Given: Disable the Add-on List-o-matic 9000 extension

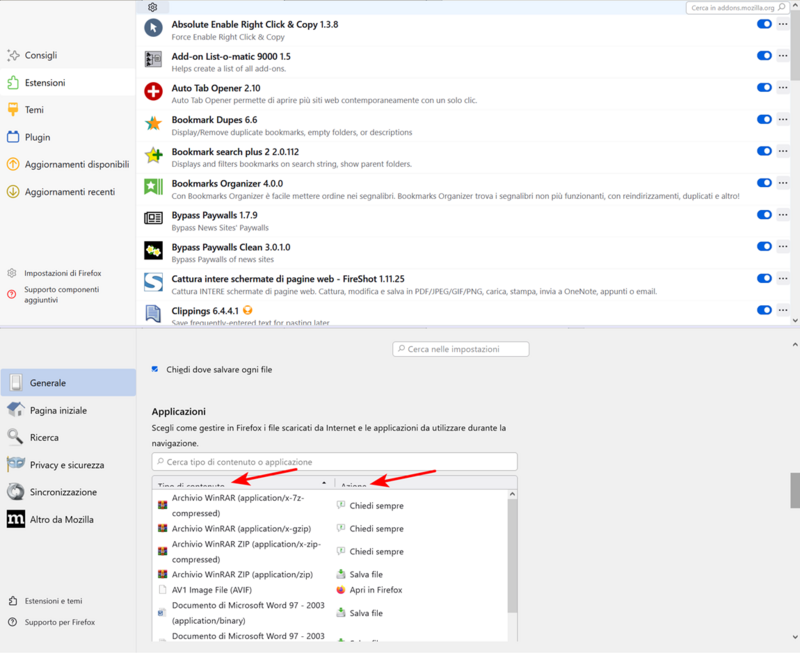Looking at the screenshot, I should coord(764,56).
